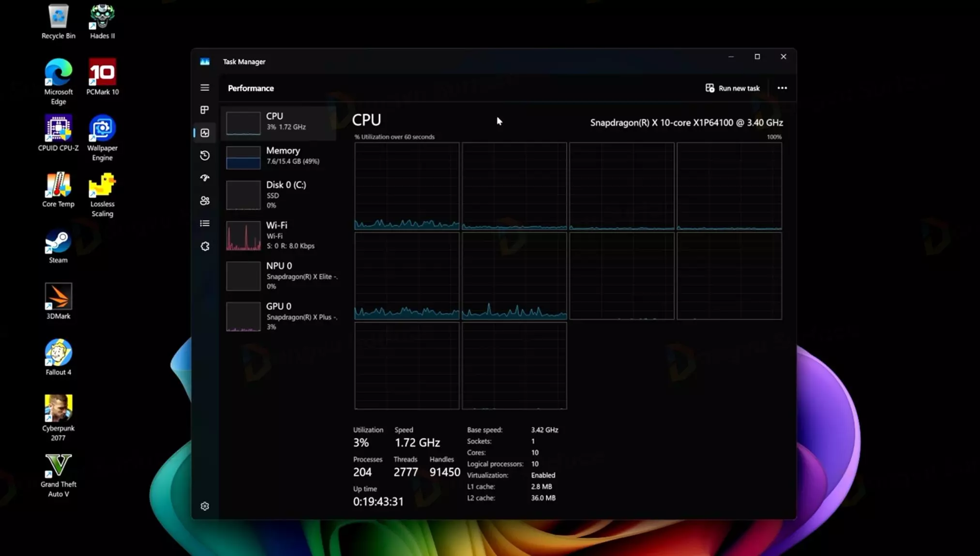The width and height of the screenshot is (980, 556).
Task: Select the NPU 0 performance entry
Action: tap(279, 276)
